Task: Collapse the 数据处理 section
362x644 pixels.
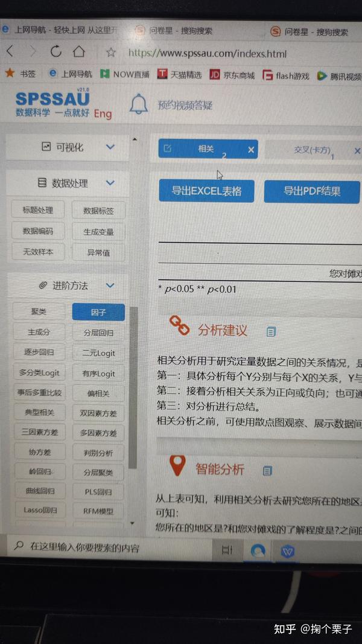Action: click(x=110, y=183)
